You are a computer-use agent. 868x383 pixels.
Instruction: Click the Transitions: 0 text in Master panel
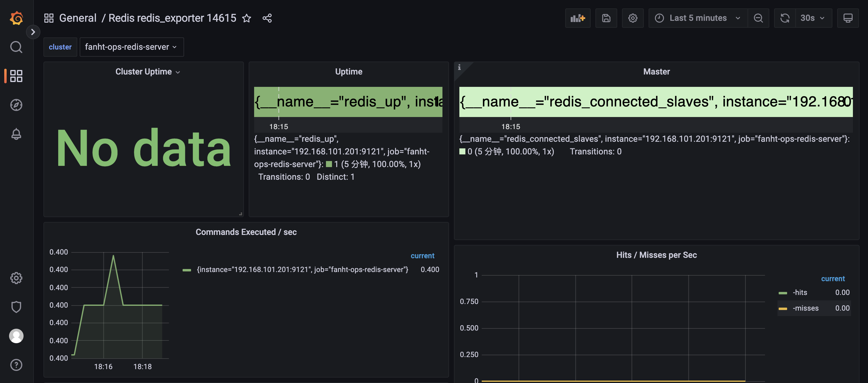click(595, 152)
